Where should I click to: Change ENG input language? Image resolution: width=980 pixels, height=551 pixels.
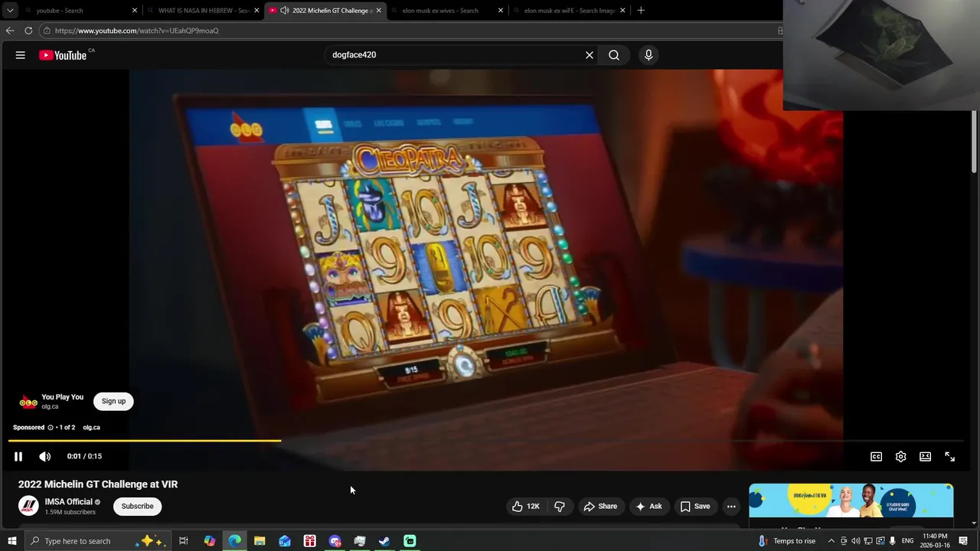click(907, 541)
